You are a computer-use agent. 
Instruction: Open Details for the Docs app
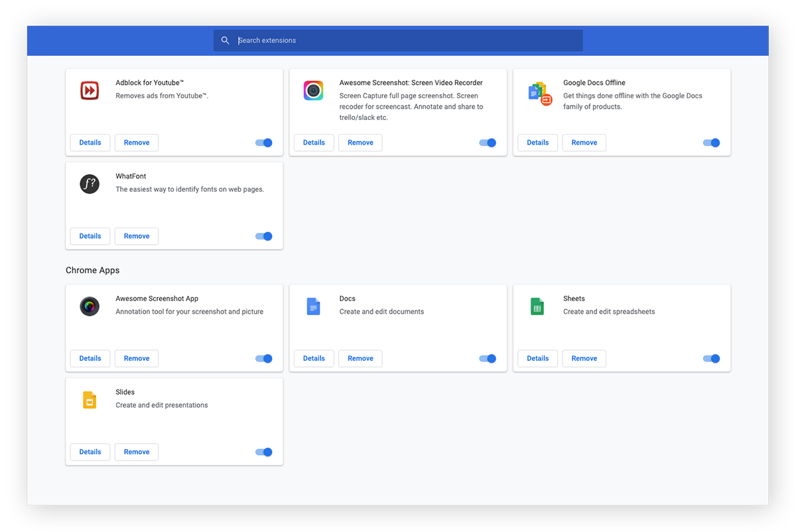314,358
